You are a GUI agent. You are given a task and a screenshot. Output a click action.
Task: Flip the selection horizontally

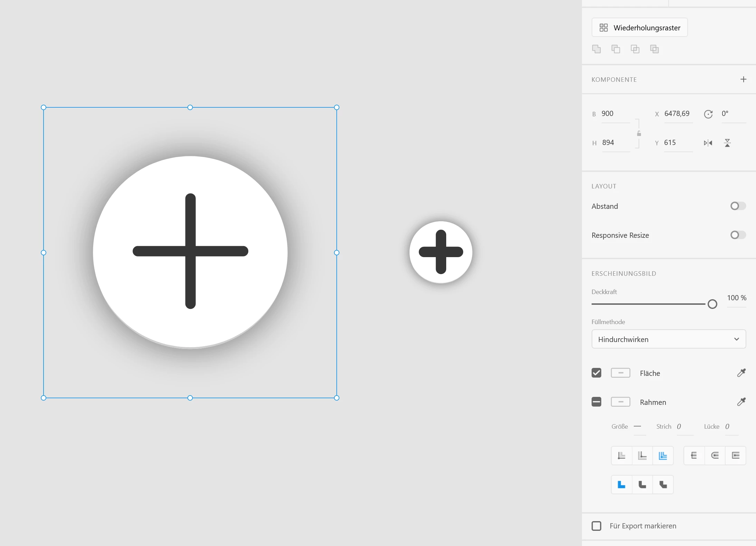708,143
